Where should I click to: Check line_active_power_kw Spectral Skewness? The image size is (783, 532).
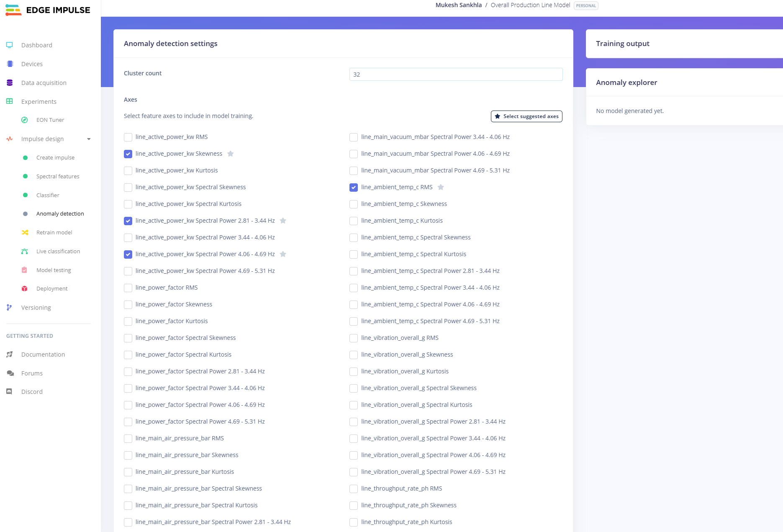click(x=128, y=187)
